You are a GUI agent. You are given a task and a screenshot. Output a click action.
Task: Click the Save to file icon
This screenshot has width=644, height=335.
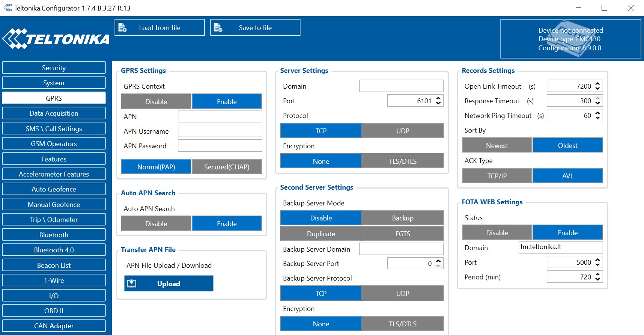(x=218, y=27)
